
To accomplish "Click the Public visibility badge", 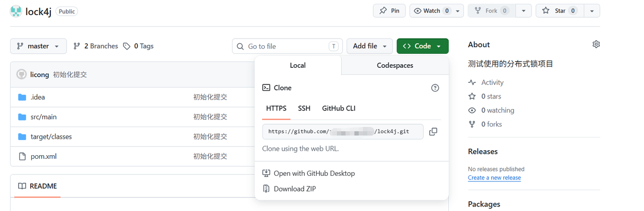I will pos(66,11).
